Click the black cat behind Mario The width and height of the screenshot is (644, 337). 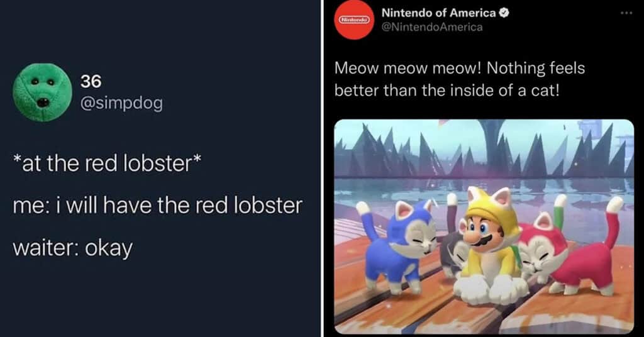point(448,250)
